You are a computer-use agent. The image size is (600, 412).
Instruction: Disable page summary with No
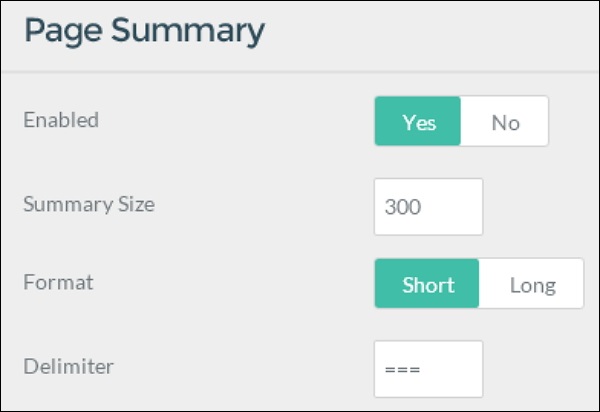click(x=505, y=122)
